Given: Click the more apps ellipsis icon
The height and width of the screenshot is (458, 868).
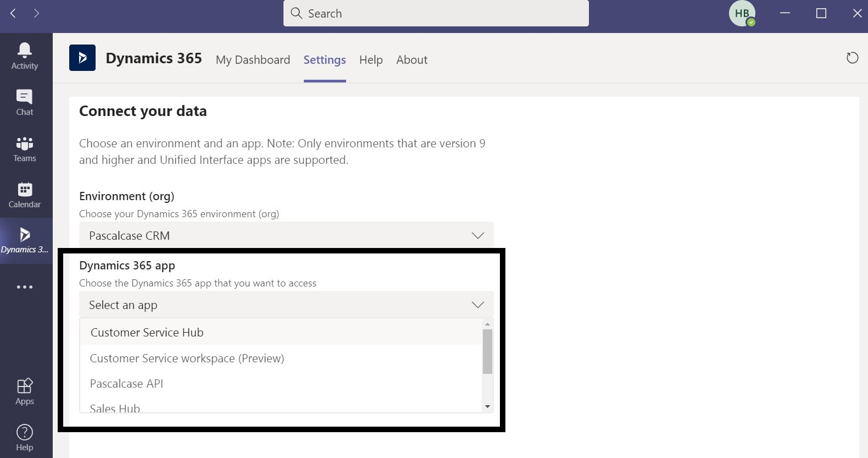Looking at the screenshot, I should coord(25,287).
